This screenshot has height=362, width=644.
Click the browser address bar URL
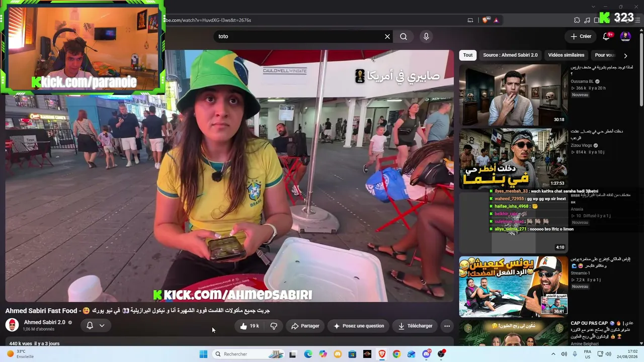point(209,20)
